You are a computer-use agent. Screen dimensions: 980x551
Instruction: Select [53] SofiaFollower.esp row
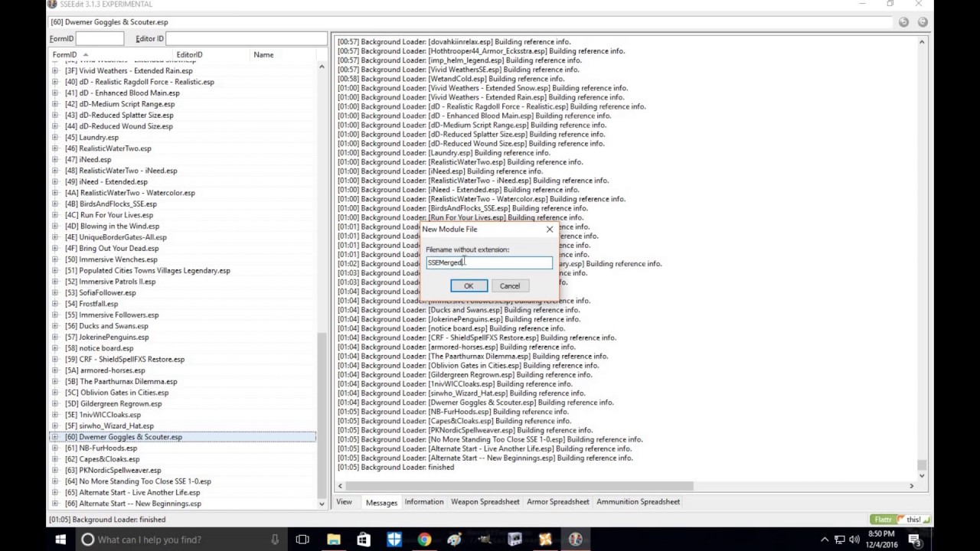tap(100, 293)
